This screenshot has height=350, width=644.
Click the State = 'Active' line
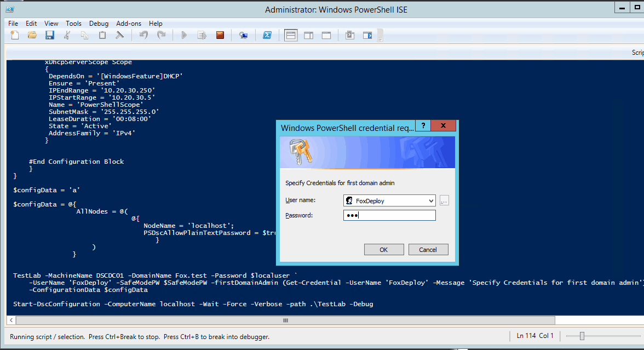pos(80,126)
